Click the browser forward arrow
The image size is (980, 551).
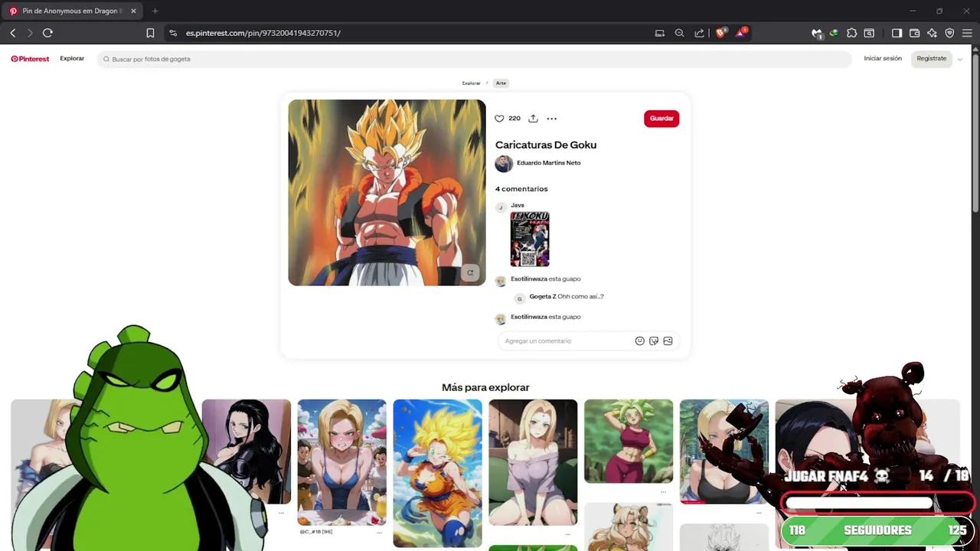pos(30,33)
